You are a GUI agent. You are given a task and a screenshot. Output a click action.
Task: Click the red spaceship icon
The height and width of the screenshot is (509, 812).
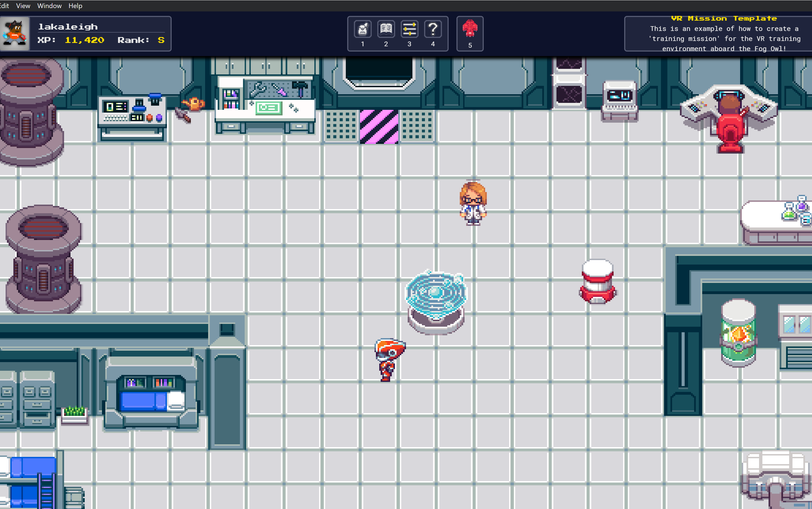coord(470,29)
